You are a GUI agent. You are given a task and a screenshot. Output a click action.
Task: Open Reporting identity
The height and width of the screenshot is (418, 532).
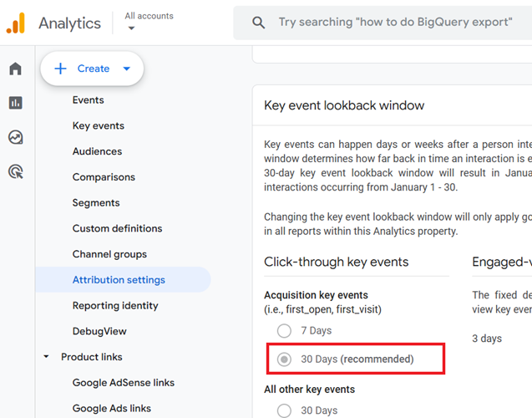click(x=115, y=305)
